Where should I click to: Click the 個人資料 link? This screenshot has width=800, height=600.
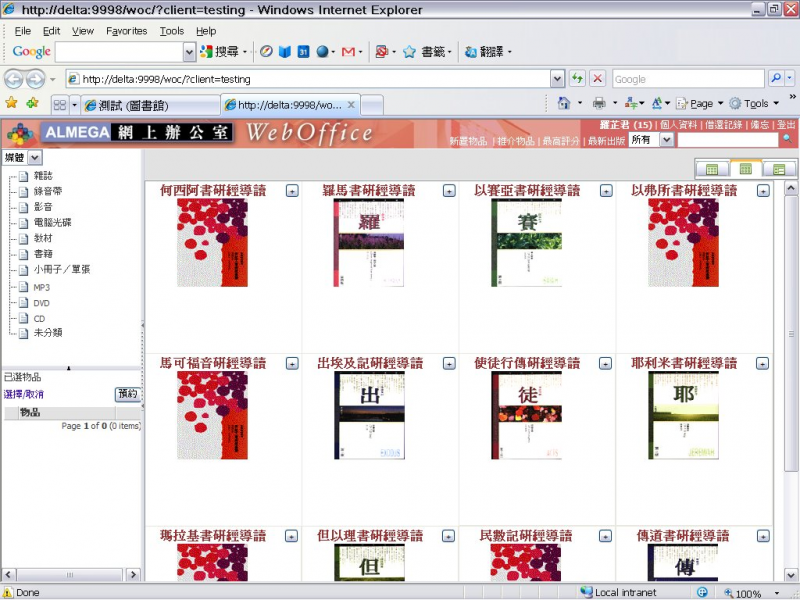tap(679, 125)
